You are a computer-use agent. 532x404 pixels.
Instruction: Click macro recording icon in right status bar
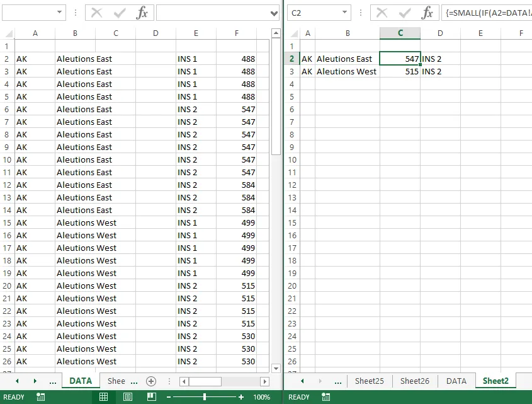click(x=325, y=397)
